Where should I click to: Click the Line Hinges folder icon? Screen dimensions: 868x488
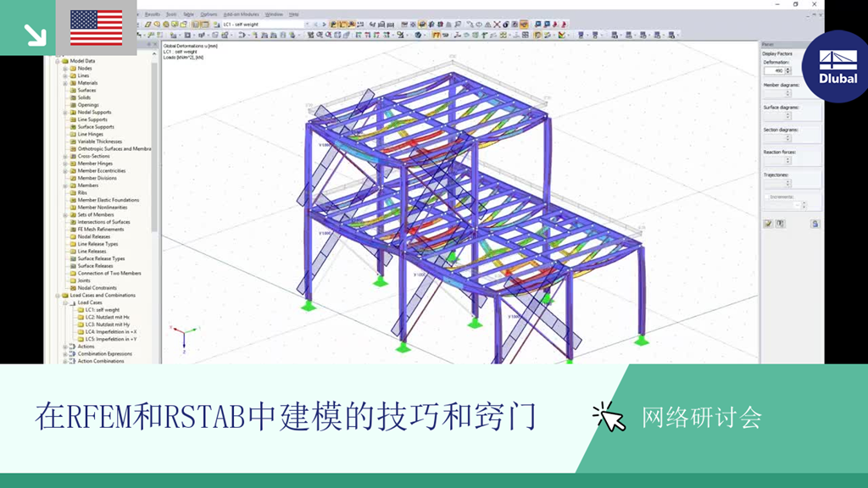[73, 134]
